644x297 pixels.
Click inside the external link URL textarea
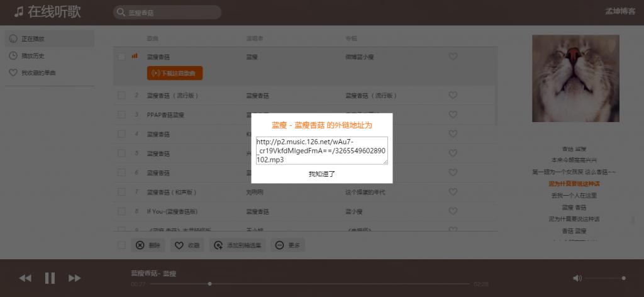pos(321,151)
